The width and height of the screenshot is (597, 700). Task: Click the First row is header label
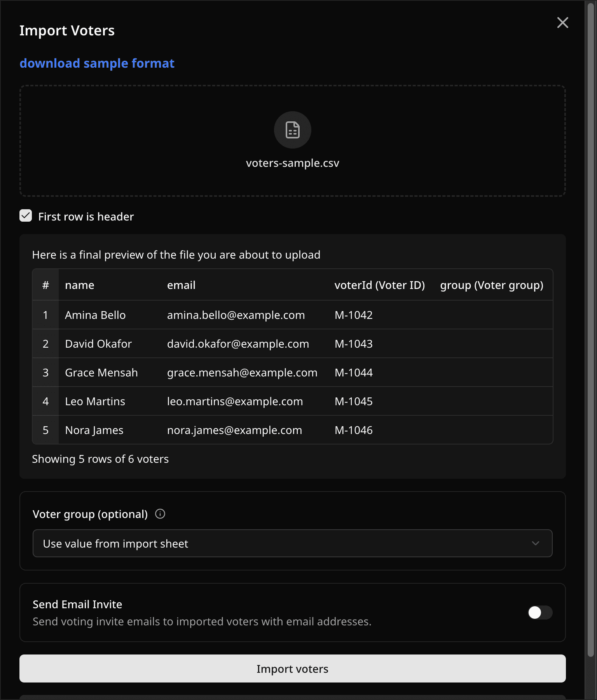click(x=86, y=217)
